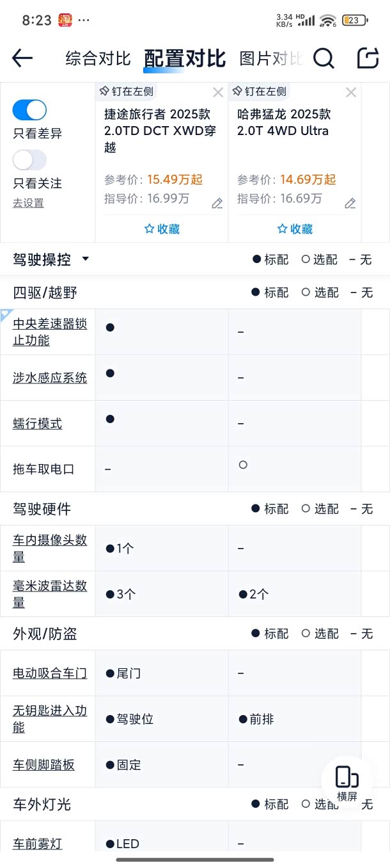This screenshot has height=868, width=390.
Task: Open search with the magnifier icon
Action: point(324,58)
